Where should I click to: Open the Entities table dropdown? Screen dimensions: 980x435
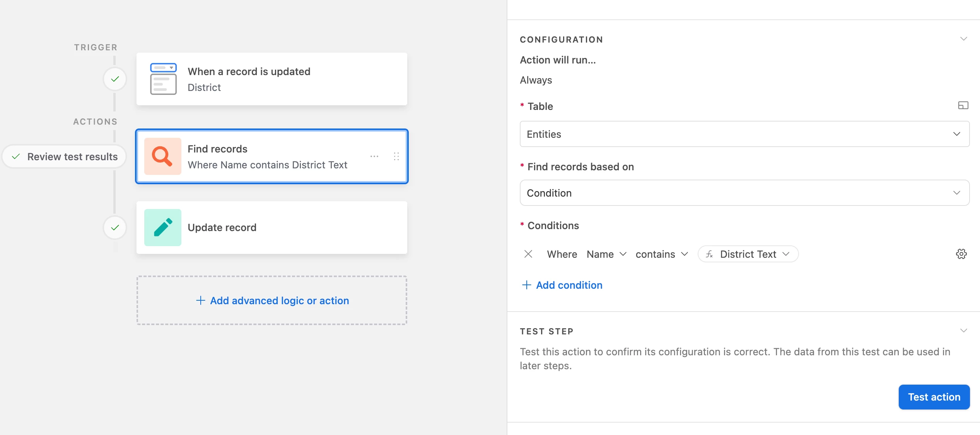(x=744, y=134)
